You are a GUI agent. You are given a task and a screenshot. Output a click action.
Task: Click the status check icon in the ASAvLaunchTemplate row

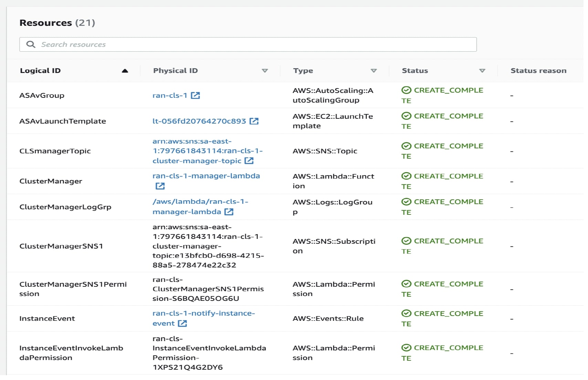point(406,116)
